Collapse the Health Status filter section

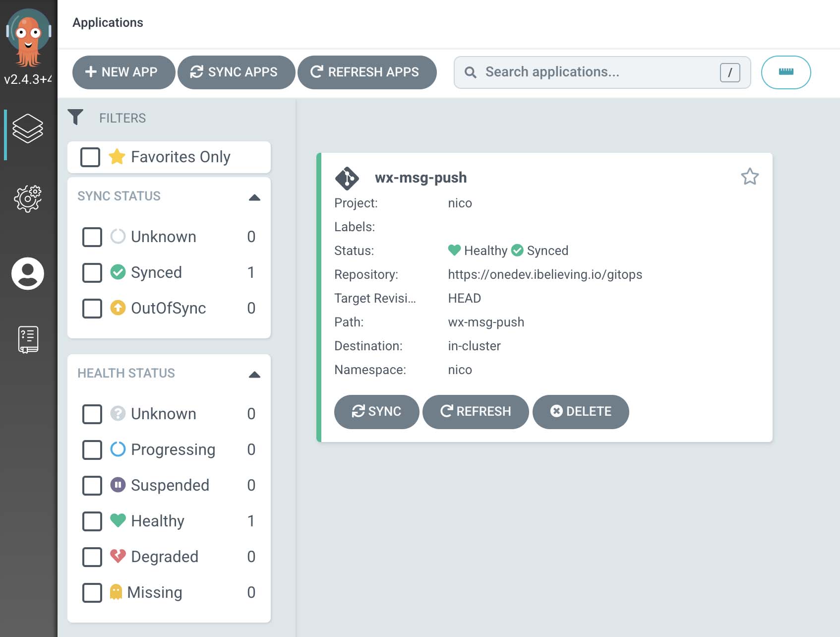pos(254,374)
